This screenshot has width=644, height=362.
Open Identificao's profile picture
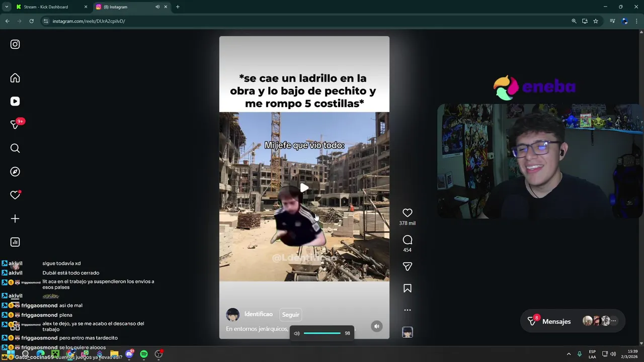[232, 315]
